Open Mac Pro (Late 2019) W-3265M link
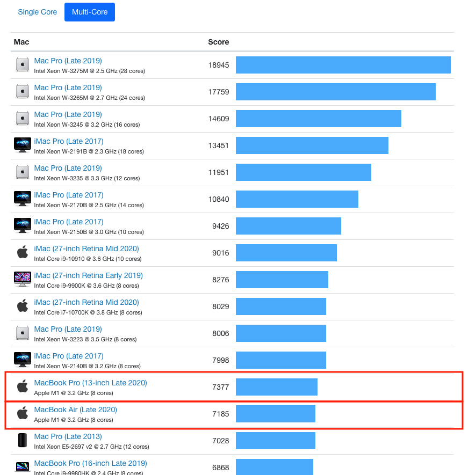Viewport: 476px width, 475px height. pyautogui.click(x=68, y=87)
